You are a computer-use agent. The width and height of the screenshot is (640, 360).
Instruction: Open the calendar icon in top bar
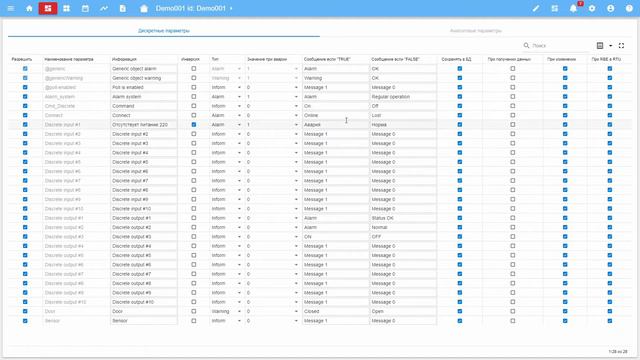pyautogui.click(x=85, y=8)
